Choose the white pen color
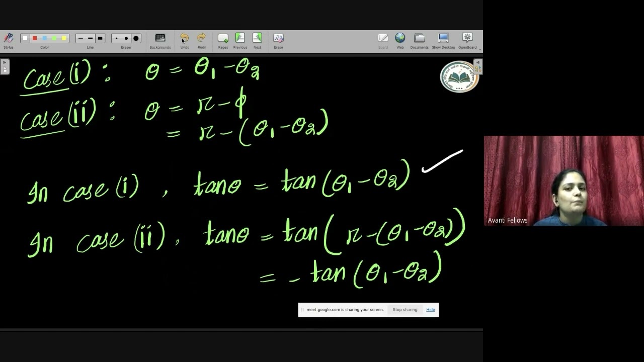Image resolution: width=644 pixels, height=362 pixels. click(25, 38)
